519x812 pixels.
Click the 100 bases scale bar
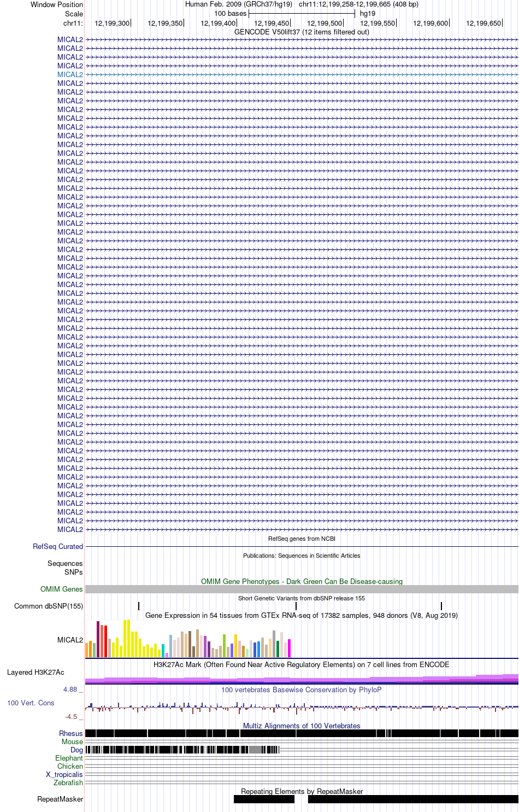click(302, 13)
